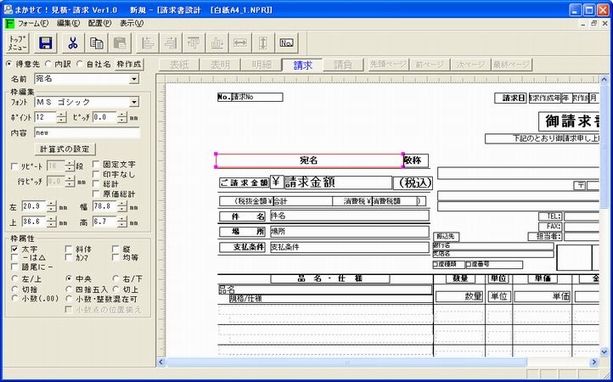
Task: Click the 上 position spinner arrows
Action: 52,222
